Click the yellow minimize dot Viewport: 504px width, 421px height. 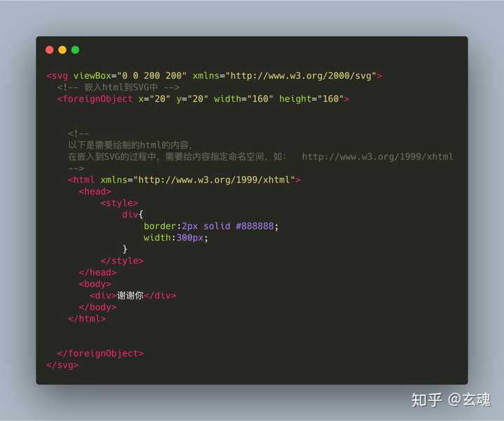tap(62, 50)
